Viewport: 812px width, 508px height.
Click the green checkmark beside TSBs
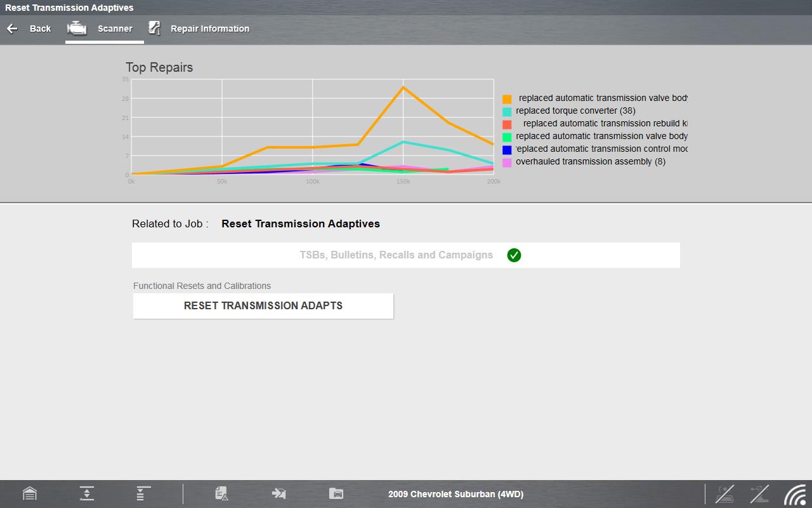click(x=514, y=255)
